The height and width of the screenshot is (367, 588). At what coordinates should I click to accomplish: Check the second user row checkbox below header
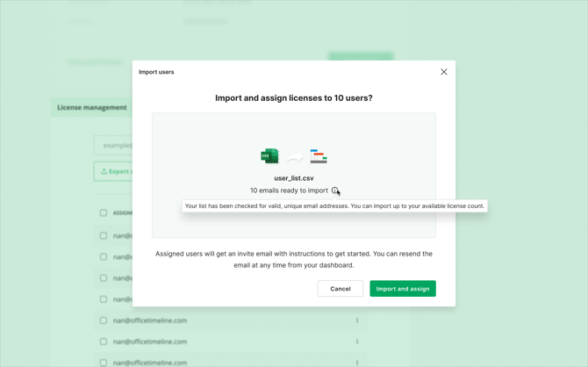[104, 257]
